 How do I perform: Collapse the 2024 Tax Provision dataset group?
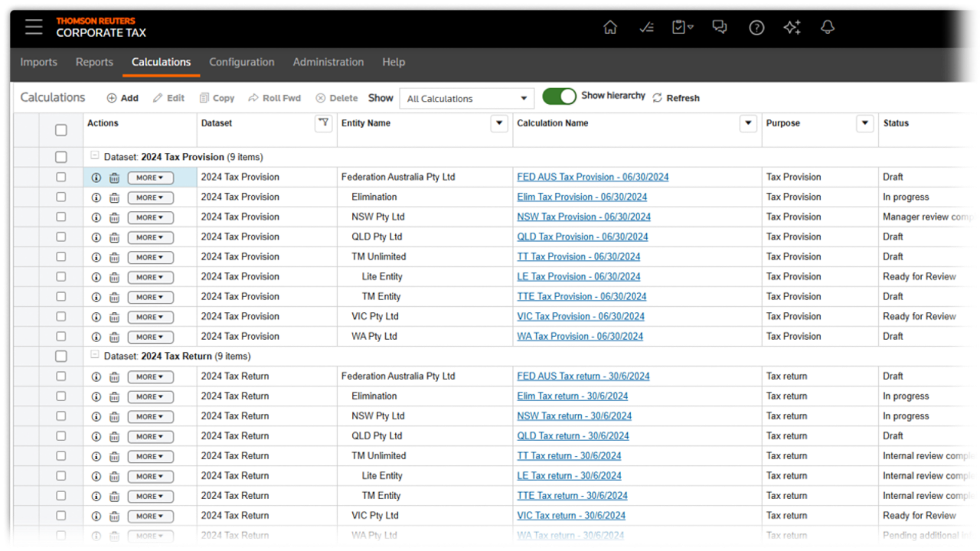(x=95, y=156)
